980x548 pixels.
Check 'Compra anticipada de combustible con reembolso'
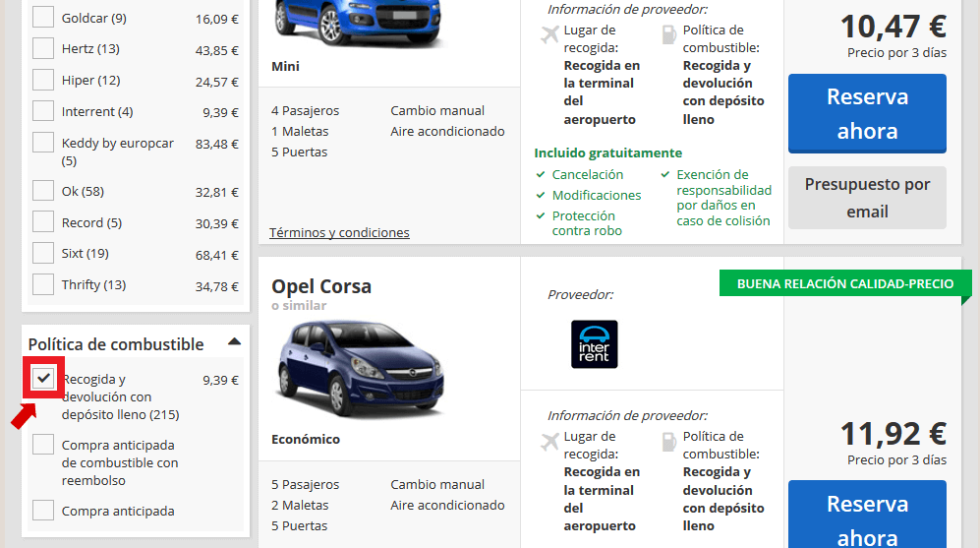click(43, 444)
